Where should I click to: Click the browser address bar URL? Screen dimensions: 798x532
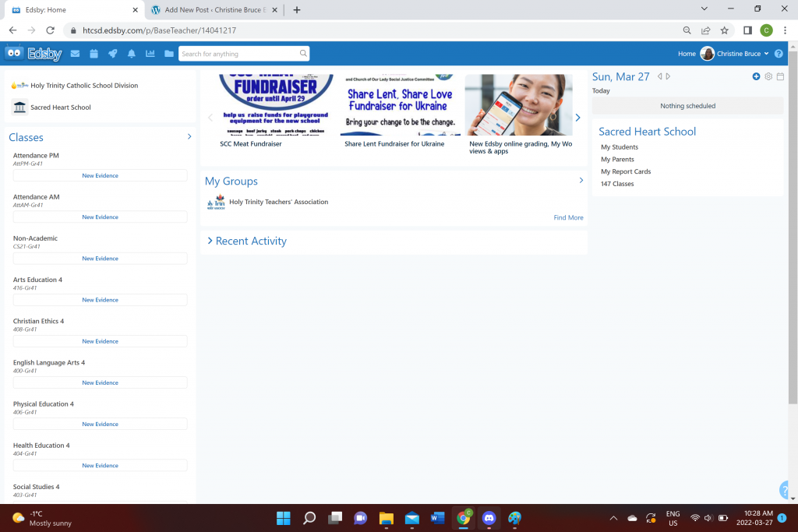tap(159, 30)
